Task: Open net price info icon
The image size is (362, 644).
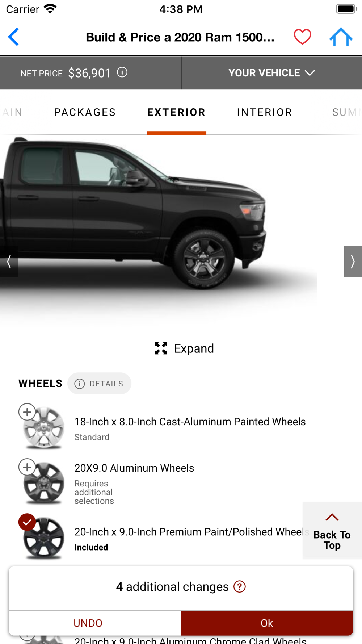Action: click(122, 72)
